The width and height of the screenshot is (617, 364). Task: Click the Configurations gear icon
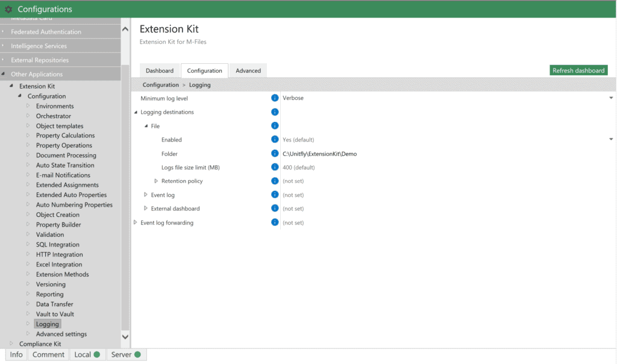[8, 9]
